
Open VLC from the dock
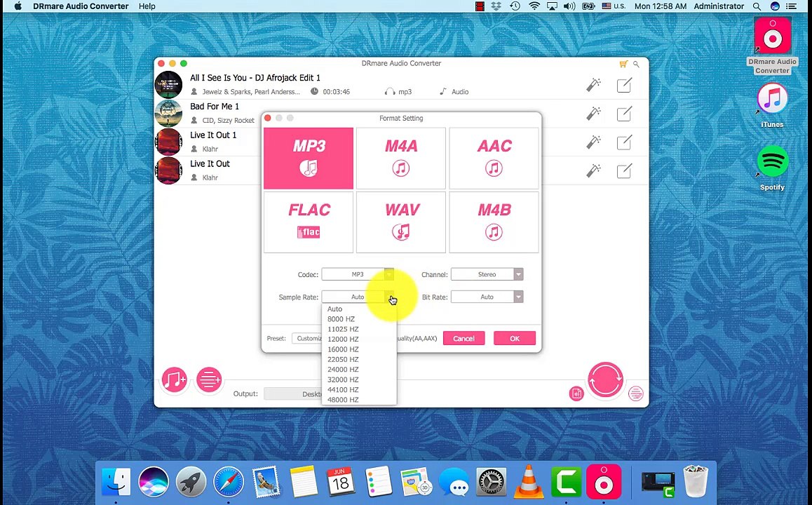[528, 482]
